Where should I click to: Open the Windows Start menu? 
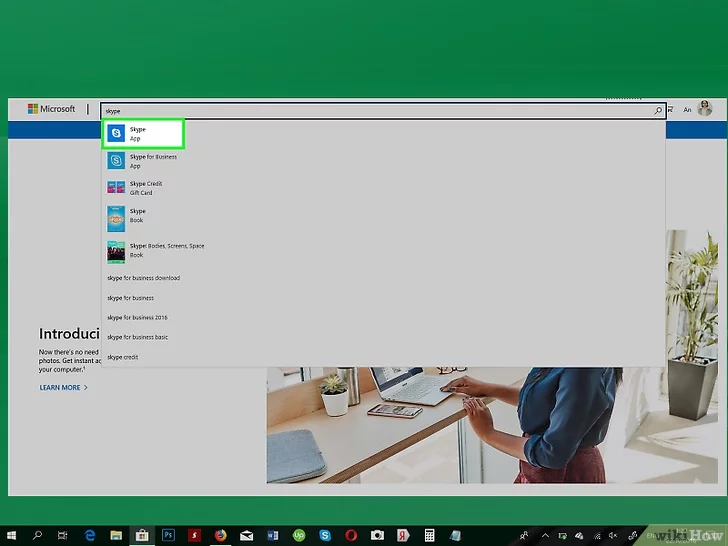(x=11, y=535)
